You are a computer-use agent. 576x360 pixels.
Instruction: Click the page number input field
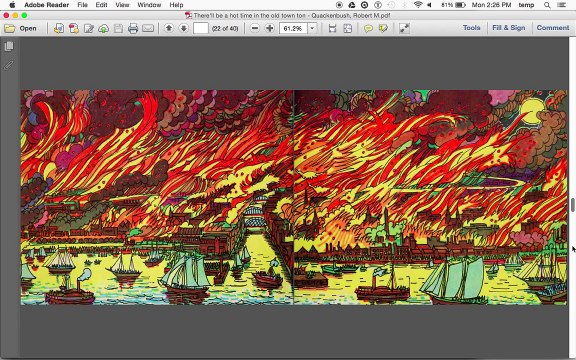[x=201, y=28]
